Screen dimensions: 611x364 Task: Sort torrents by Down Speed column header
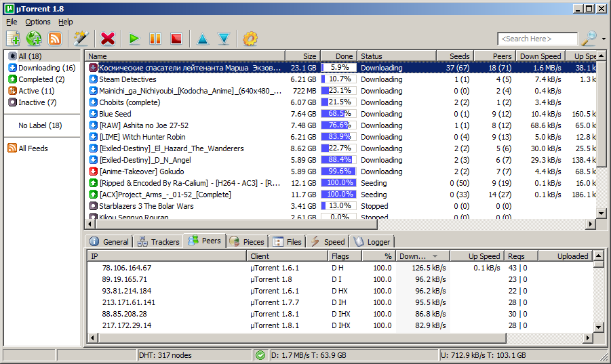[x=540, y=56]
